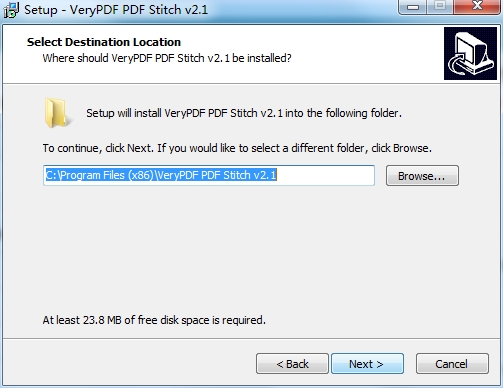
Task: Click the 'Where should VeryPDF' subtitle text
Action: pyautogui.click(x=167, y=58)
